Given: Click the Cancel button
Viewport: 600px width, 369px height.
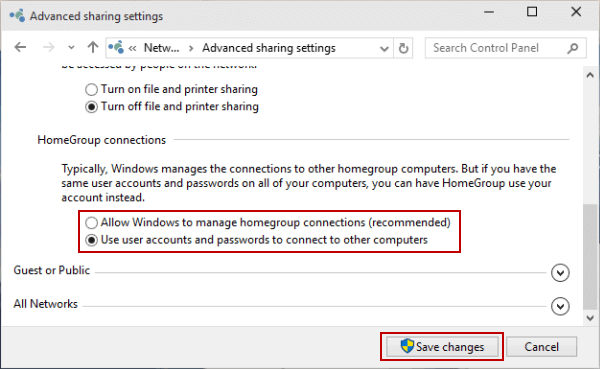Looking at the screenshot, I should (541, 347).
